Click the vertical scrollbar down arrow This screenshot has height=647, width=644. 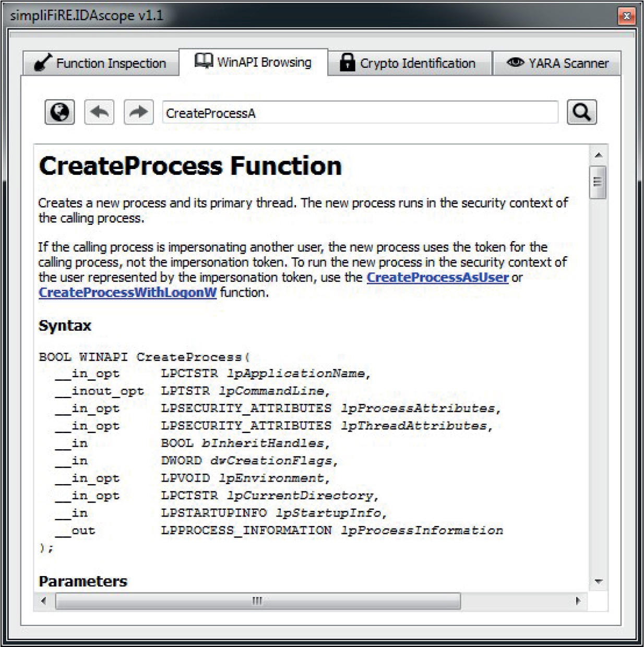pos(598,581)
